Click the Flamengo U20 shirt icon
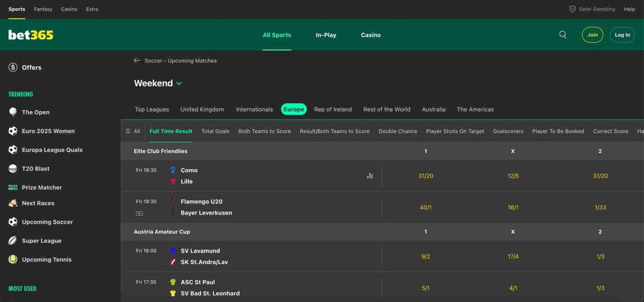644x302 pixels. [x=173, y=201]
